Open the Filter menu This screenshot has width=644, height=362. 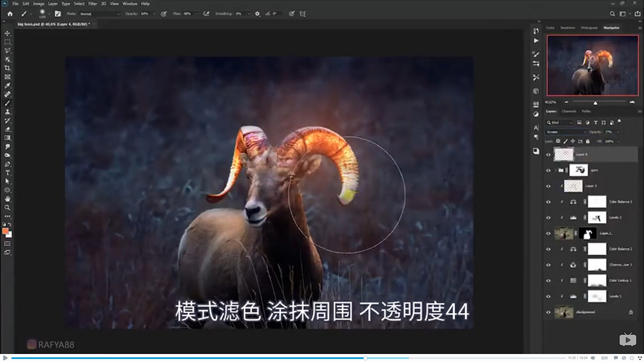pyautogui.click(x=92, y=4)
